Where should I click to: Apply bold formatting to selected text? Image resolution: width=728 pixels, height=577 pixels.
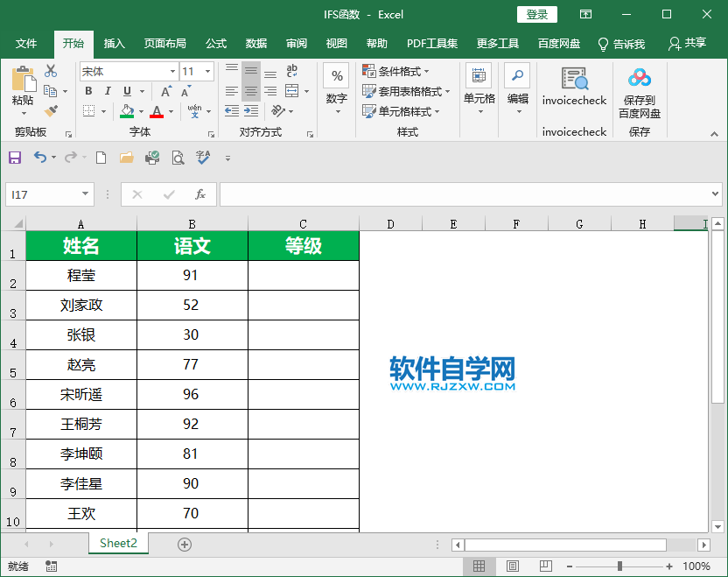[87, 91]
